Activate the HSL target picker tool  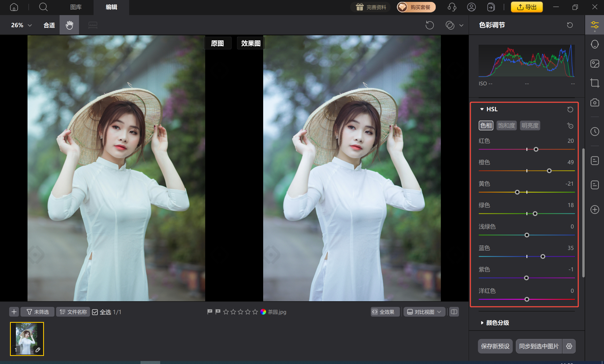coord(570,126)
